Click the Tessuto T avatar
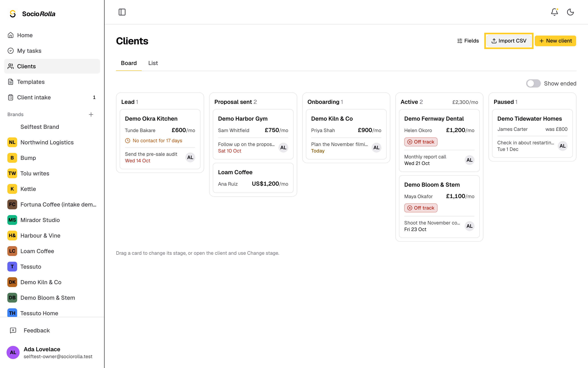588x368 pixels. [12, 267]
